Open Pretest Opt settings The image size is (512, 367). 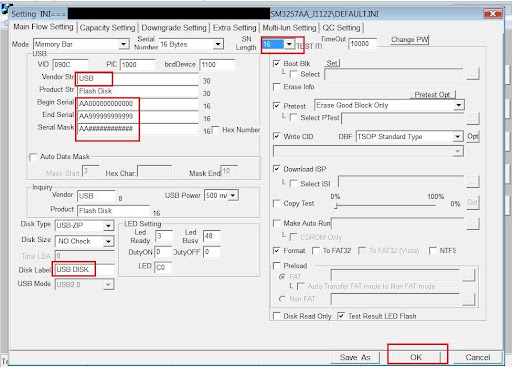click(x=432, y=95)
